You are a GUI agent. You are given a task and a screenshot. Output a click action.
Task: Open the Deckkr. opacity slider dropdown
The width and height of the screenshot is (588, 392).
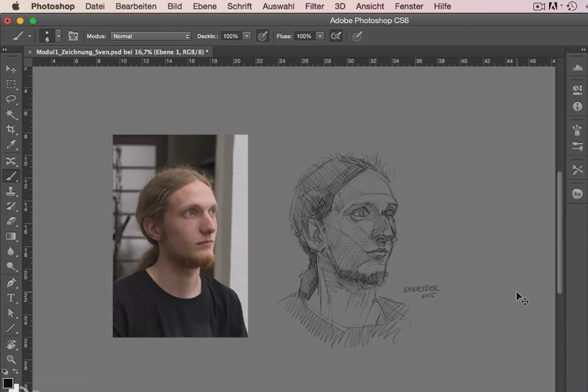point(247,36)
